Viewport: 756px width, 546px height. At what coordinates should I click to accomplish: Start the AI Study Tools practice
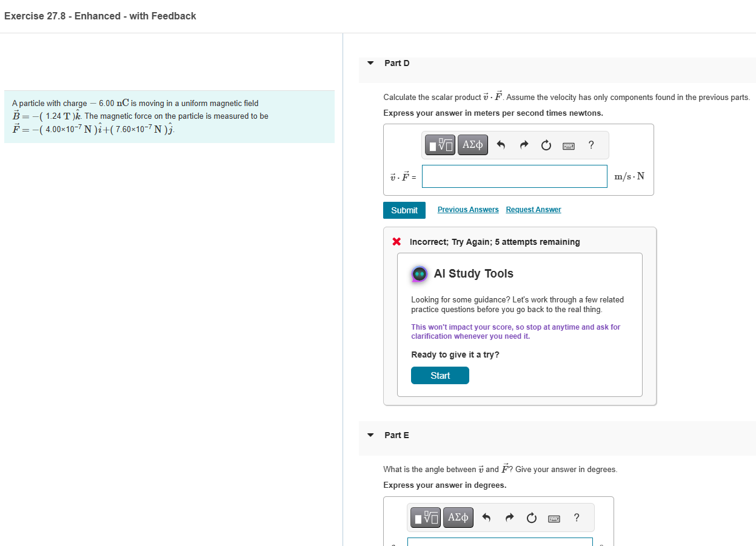coord(440,376)
